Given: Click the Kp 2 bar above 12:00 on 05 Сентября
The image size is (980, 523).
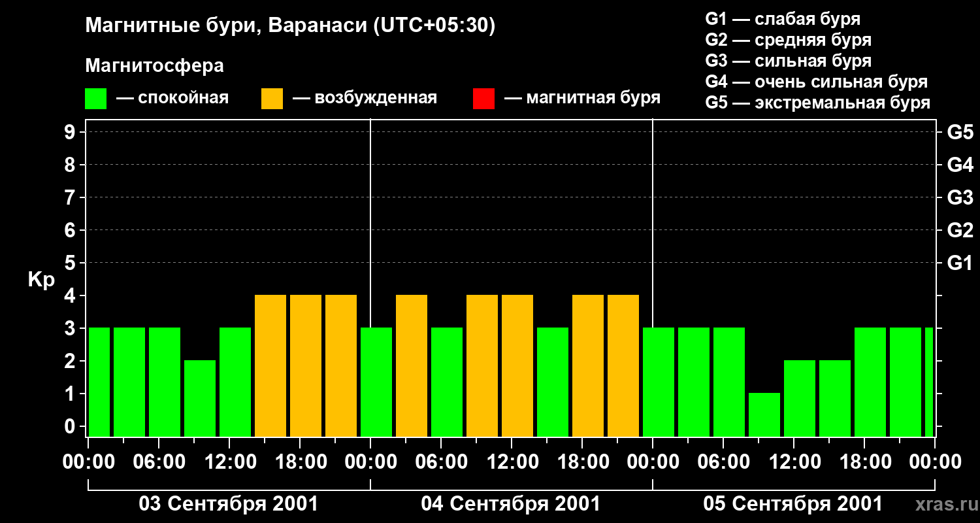Looking at the screenshot, I should click(x=800, y=398).
